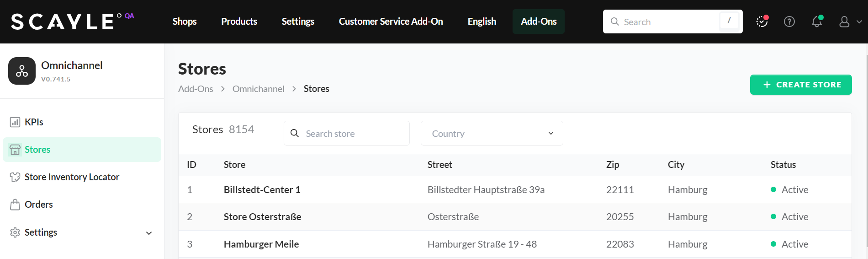Viewport: 868px width, 259px height.
Task: Open the Products menu
Action: pyautogui.click(x=239, y=22)
